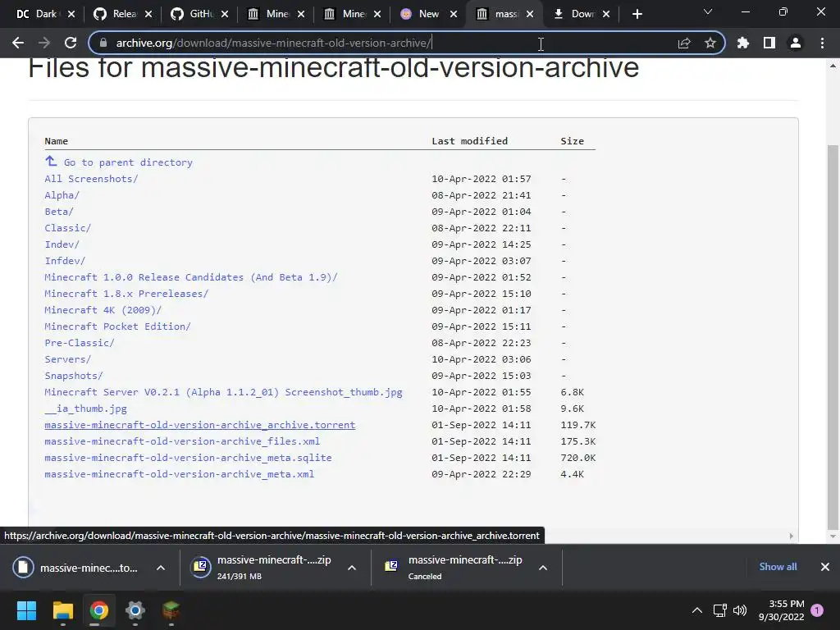Expand options for the torrent download
Screen dimensions: 840x630
(x=161, y=568)
